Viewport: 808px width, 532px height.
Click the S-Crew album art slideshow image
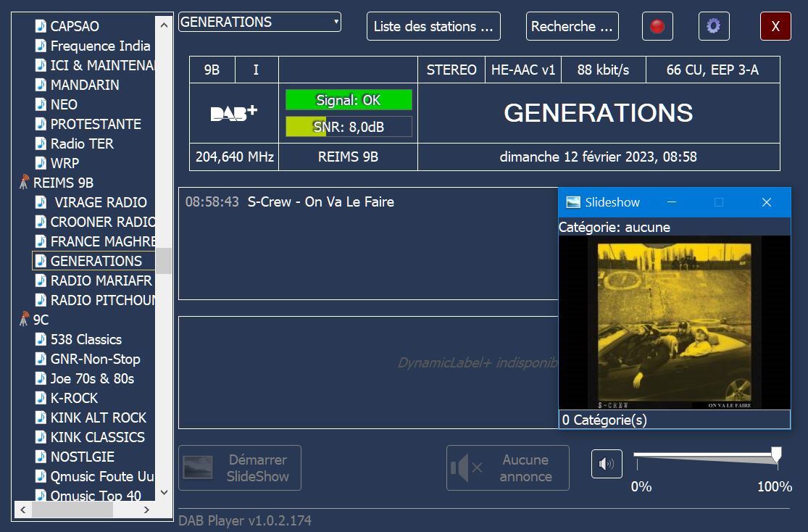click(x=674, y=323)
